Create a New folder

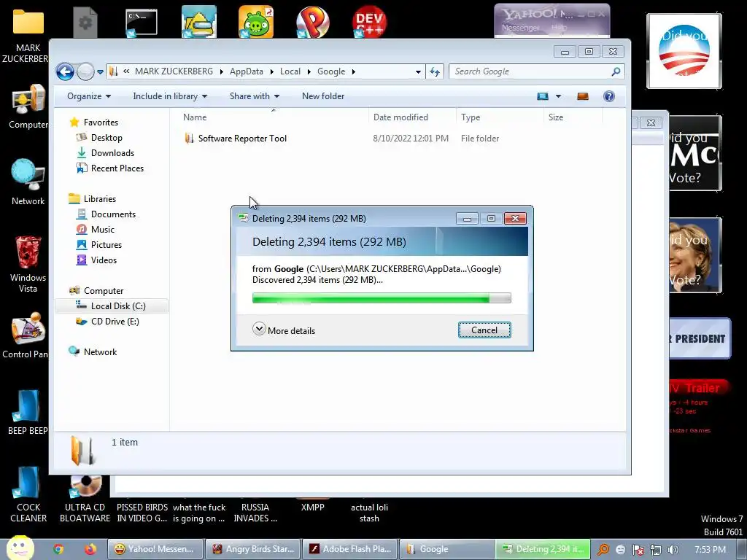[323, 96]
